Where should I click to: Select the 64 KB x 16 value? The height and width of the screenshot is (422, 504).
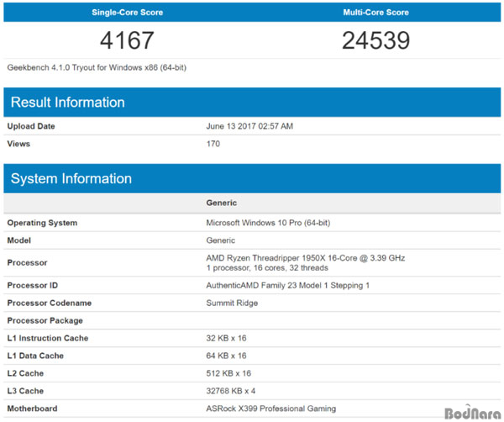(226, 356)
